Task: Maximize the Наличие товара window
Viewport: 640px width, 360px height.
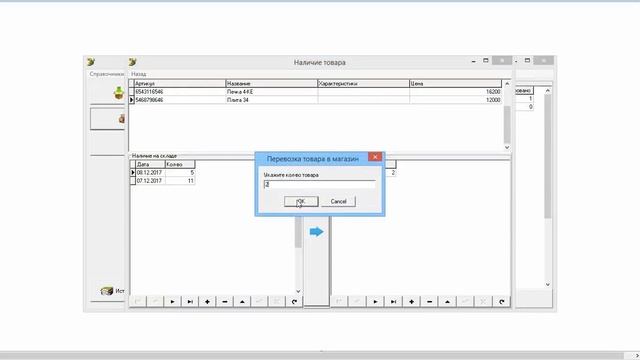Action: click(486, 60)
